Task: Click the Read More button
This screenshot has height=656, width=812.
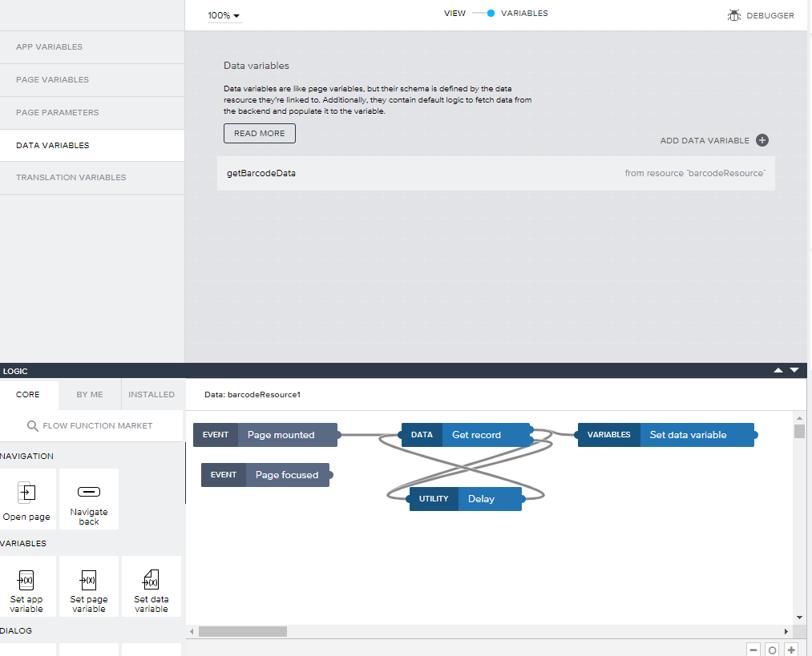Action: pyautogui.click(x=260, y=134)
